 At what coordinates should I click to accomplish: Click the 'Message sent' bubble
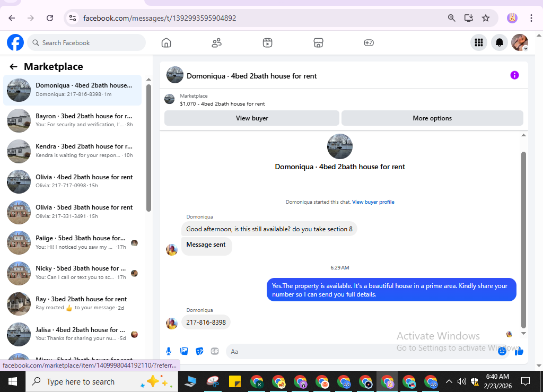point(206,245)
